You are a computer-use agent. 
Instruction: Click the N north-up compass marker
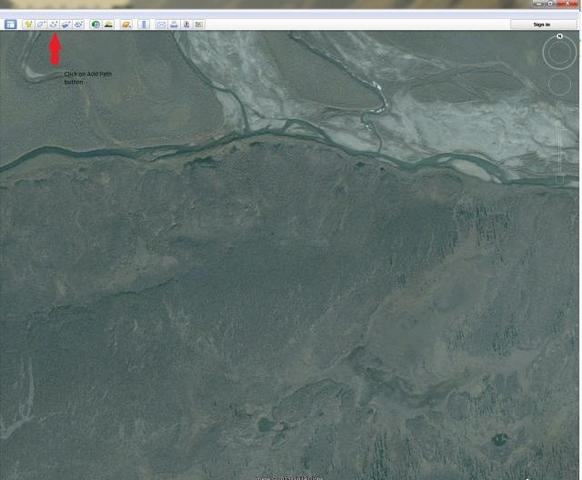coord(560,36)
